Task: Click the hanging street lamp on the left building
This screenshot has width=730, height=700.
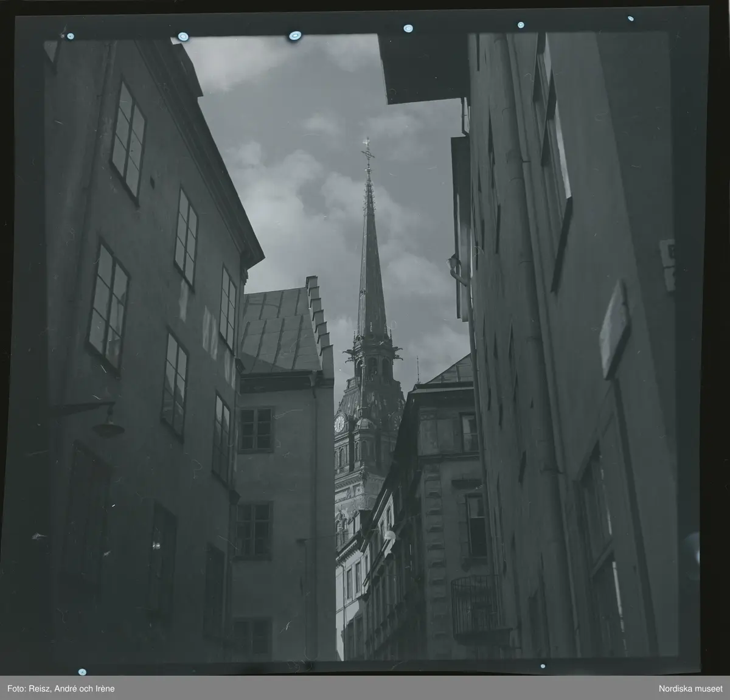Action: coord(107,428)
